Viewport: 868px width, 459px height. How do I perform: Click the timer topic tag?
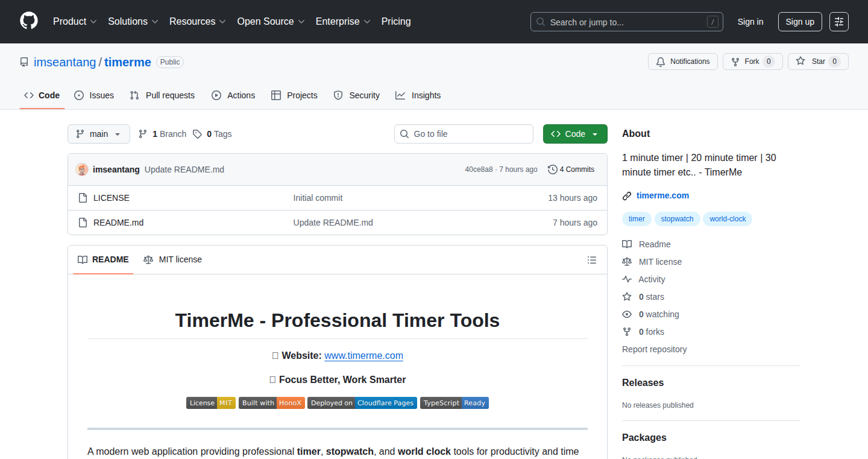coord(637,219)
